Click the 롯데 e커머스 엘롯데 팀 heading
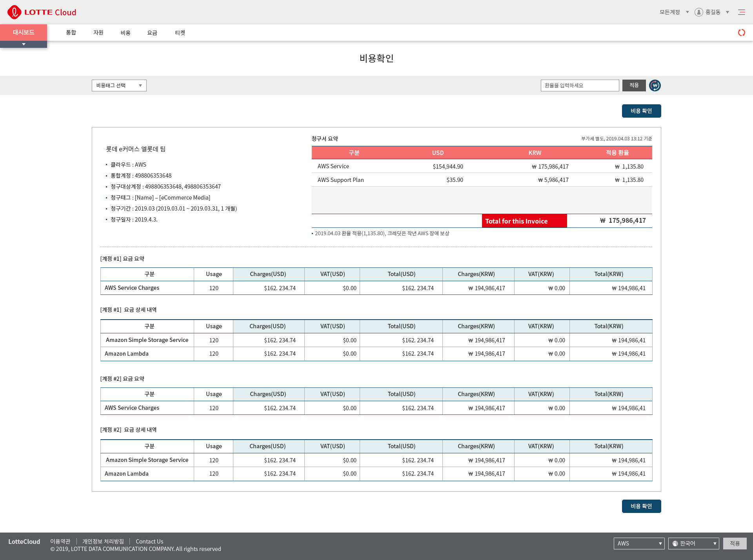Screen dimensions: 753x560 pyautogui.click(x=136, y=149)
